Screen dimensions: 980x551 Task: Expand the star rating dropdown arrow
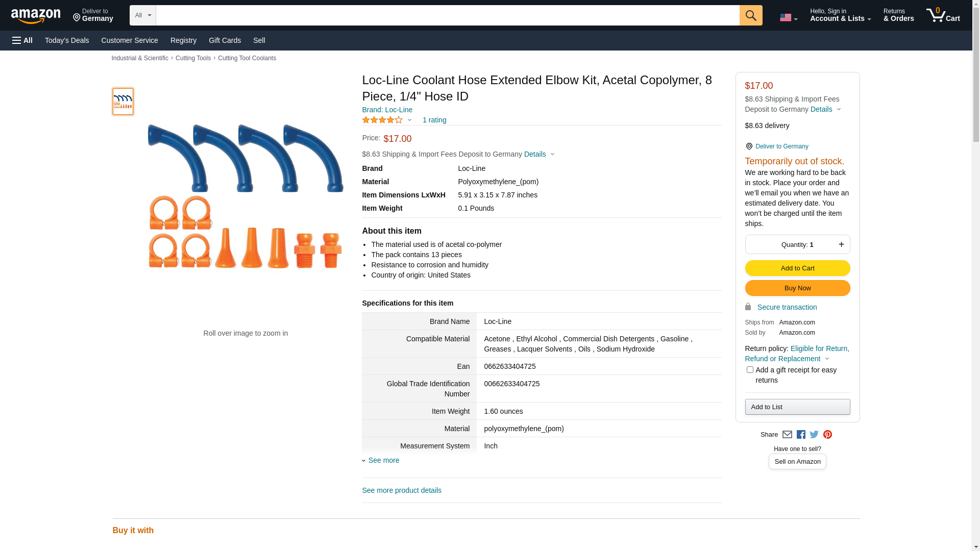pyautogui.click(x=409, y=120)
